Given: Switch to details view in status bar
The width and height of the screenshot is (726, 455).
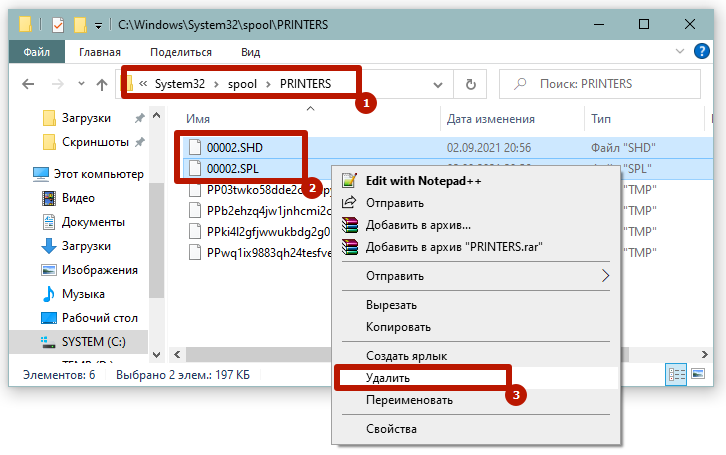Looking at the screenshot, I should pos(676,374).
